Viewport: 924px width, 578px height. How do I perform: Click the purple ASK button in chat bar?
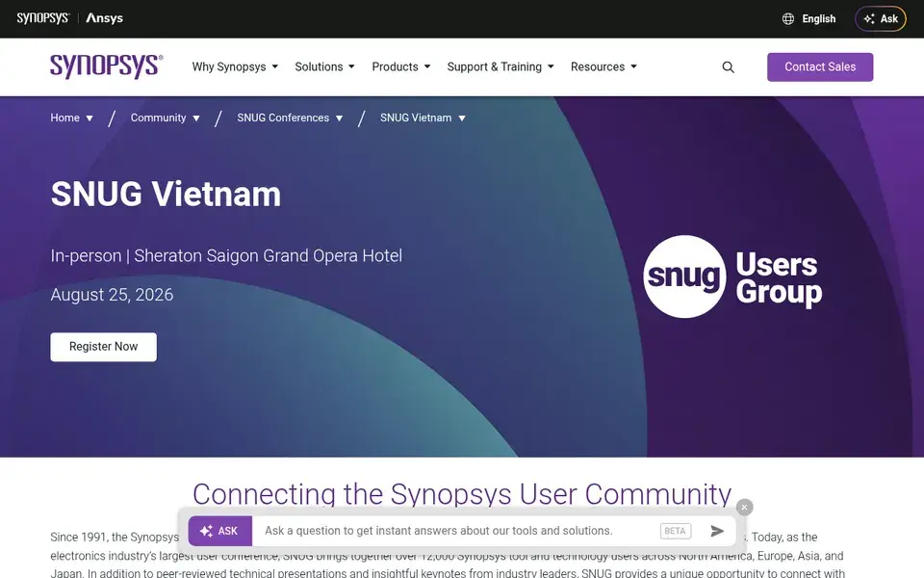click(x=220, y=531)
